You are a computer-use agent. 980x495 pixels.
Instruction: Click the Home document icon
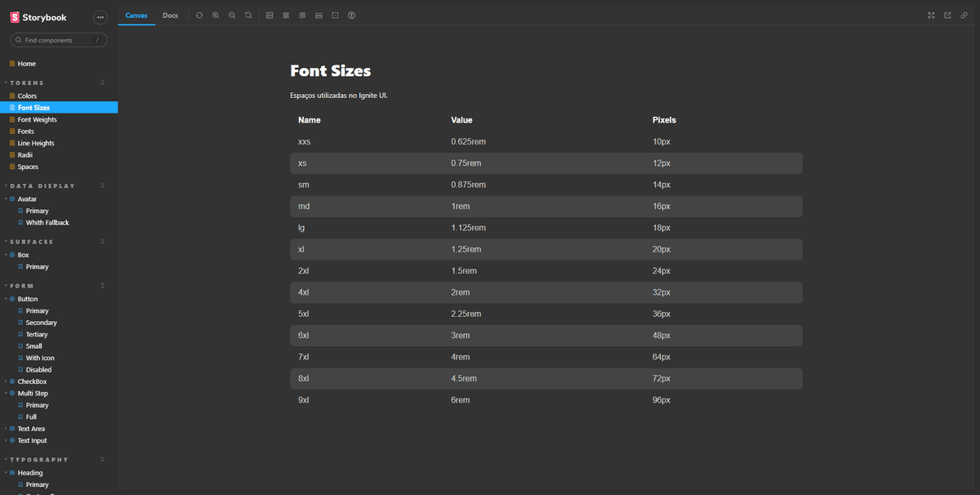[x=11, y=64]
